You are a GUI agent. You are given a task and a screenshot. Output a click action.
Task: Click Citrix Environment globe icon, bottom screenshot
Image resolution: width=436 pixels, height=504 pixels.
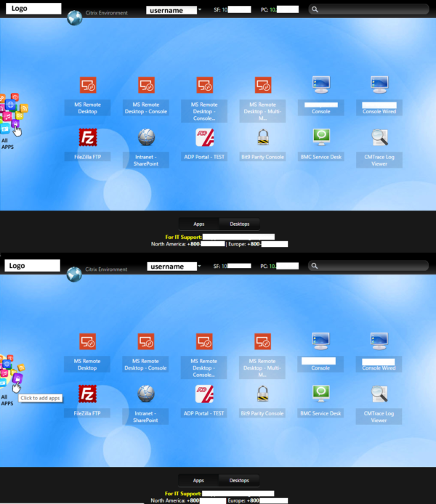74,275
